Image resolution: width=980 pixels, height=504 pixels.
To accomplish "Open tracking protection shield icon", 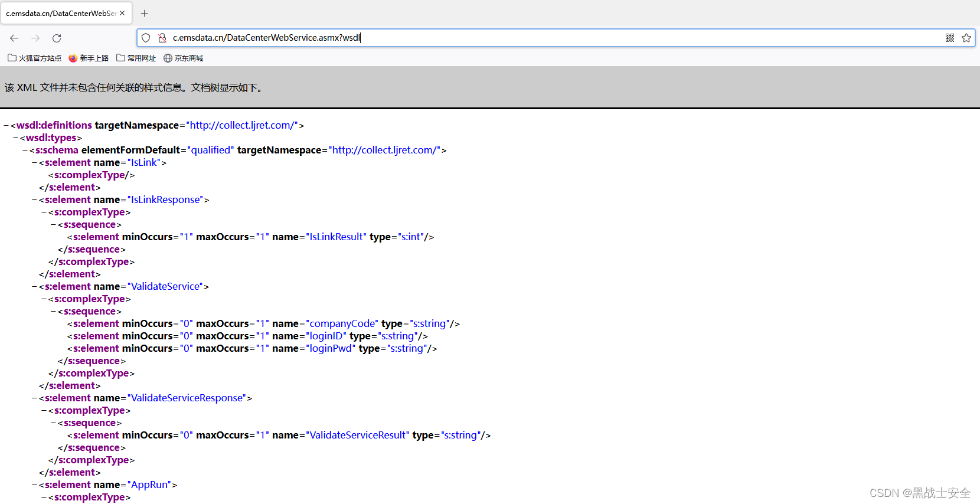I will click(146, 38).
